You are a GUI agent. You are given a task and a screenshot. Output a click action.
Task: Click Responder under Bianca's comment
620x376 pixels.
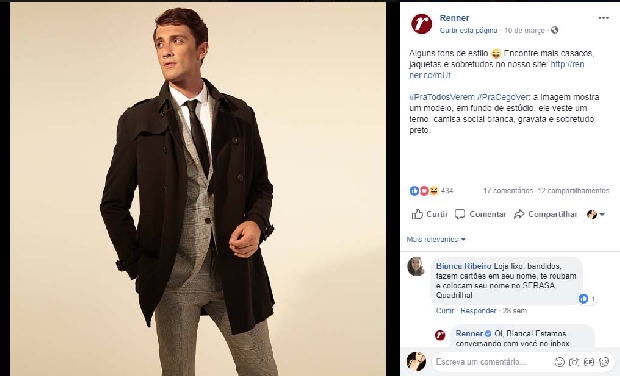click(478, 311)
